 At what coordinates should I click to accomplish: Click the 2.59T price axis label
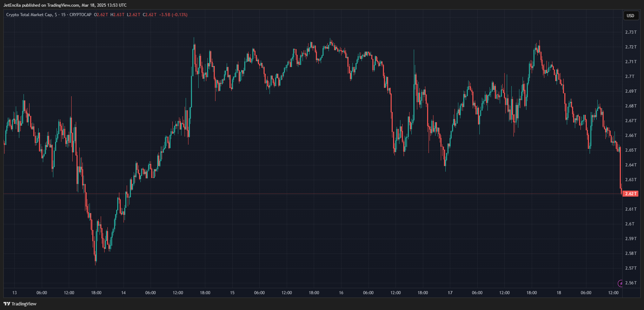pyautogui.click(x=631, y=239)
